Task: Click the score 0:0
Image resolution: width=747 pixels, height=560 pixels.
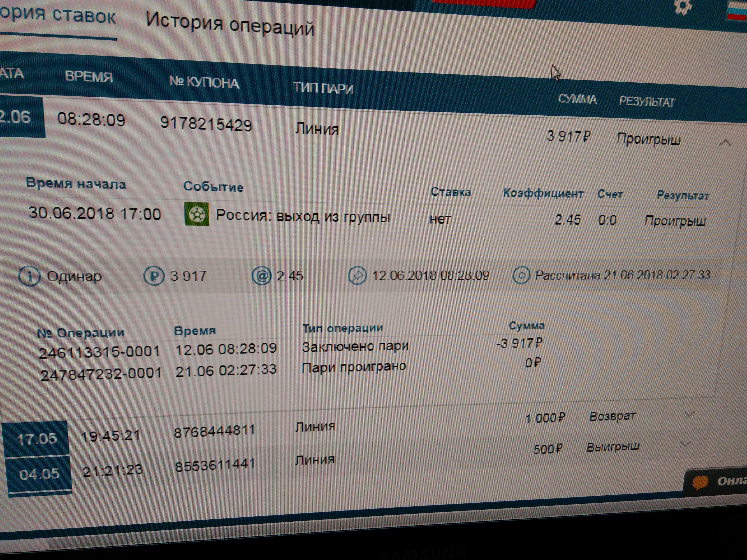Action: click(607, 220)
